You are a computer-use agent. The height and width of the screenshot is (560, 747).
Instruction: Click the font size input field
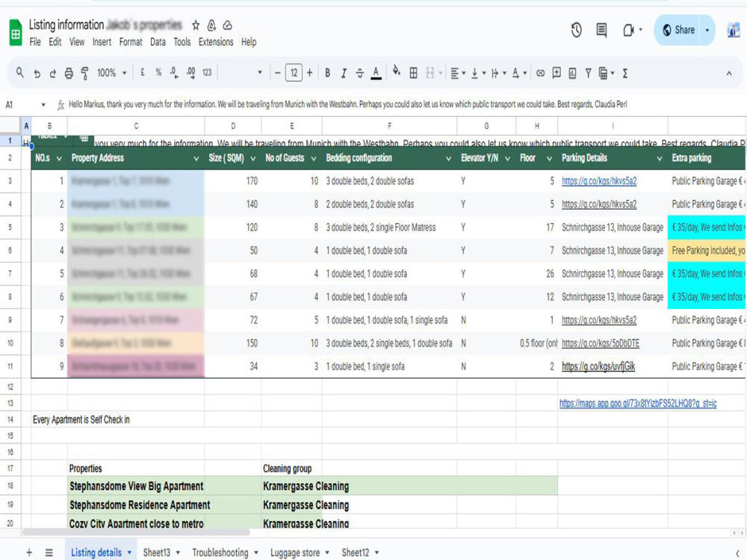click(x=294, y=73)
